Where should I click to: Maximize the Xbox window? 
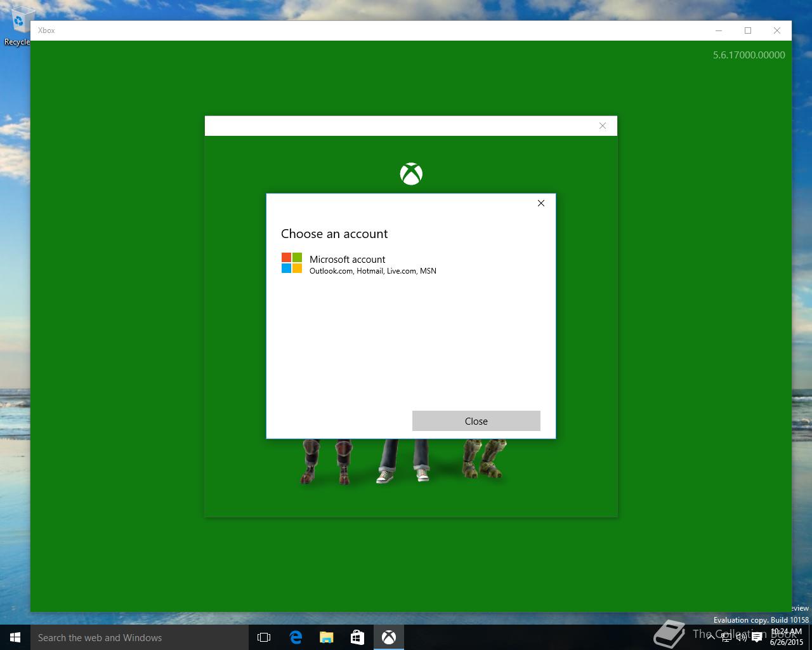click(748, 30)
